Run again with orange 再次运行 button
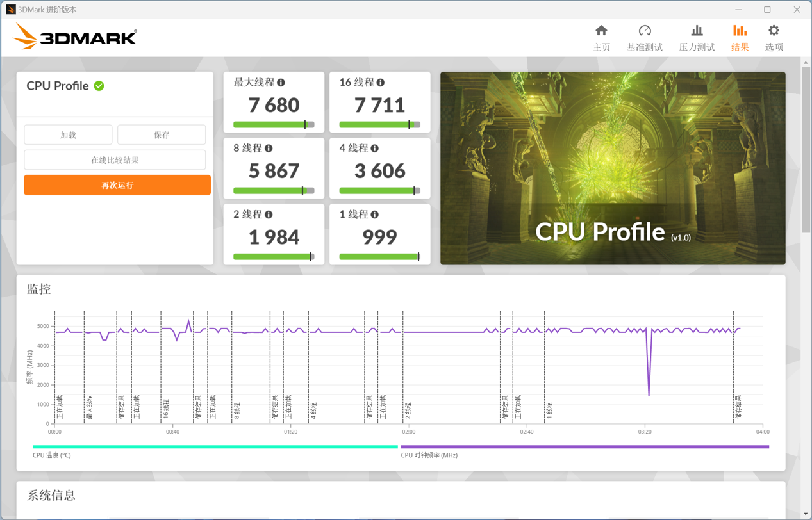 point(117,185)
